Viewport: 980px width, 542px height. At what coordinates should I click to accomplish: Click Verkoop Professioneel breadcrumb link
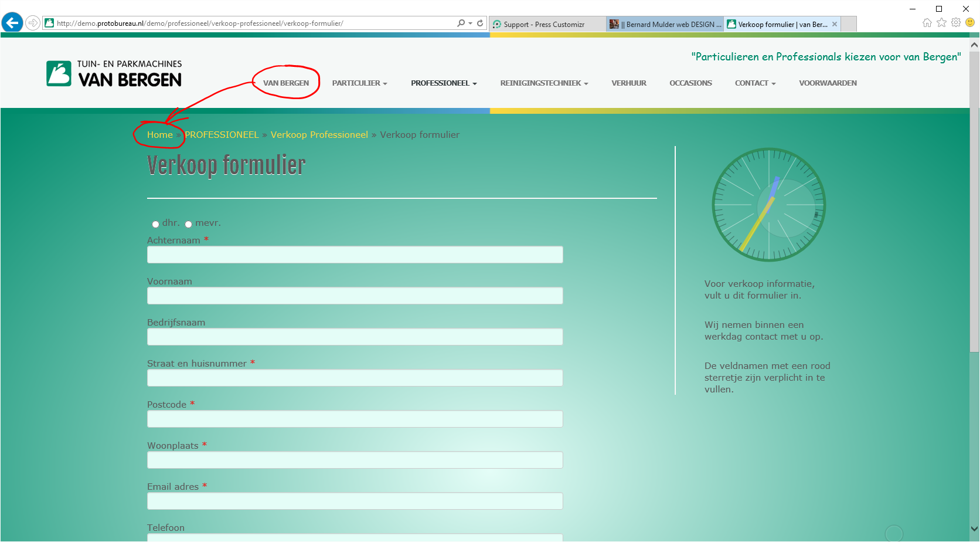pos(319,135)
